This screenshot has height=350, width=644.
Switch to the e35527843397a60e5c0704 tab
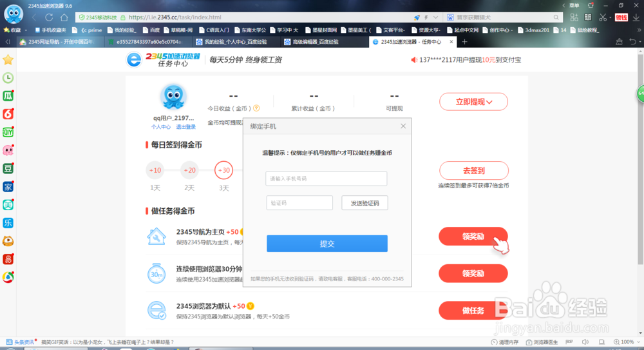[x=148, y=41]
